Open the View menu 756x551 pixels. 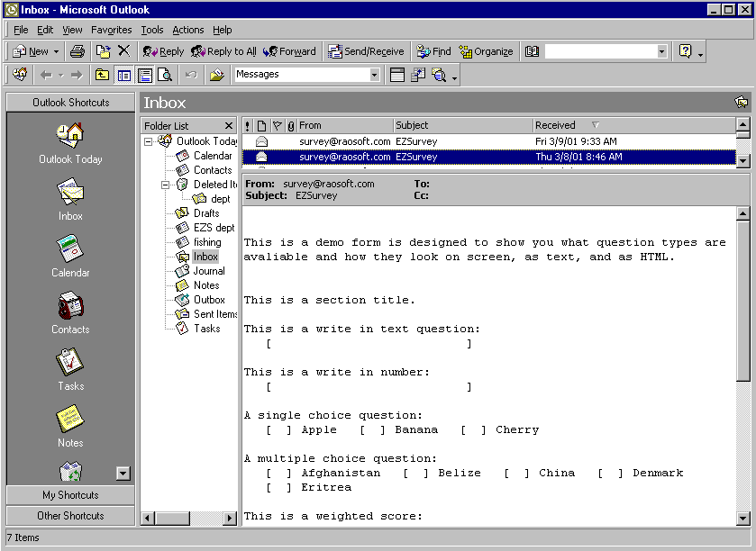click(72, 30)
